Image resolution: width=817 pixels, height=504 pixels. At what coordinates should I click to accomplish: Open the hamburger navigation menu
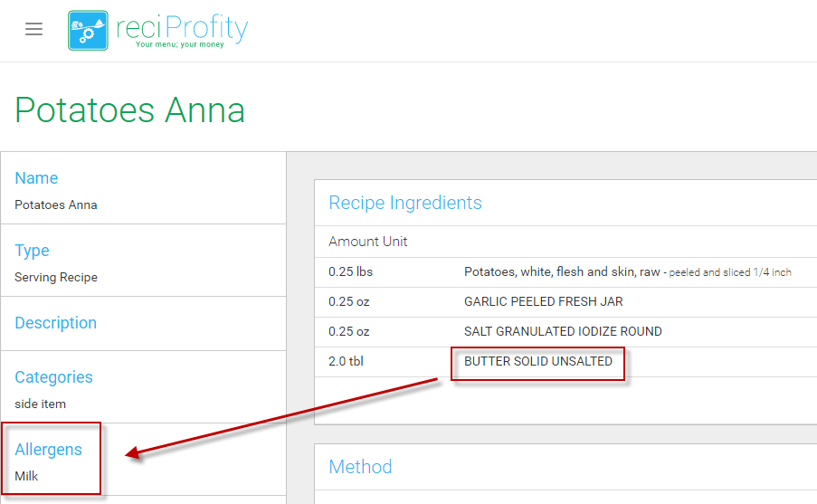pos(34,29)
